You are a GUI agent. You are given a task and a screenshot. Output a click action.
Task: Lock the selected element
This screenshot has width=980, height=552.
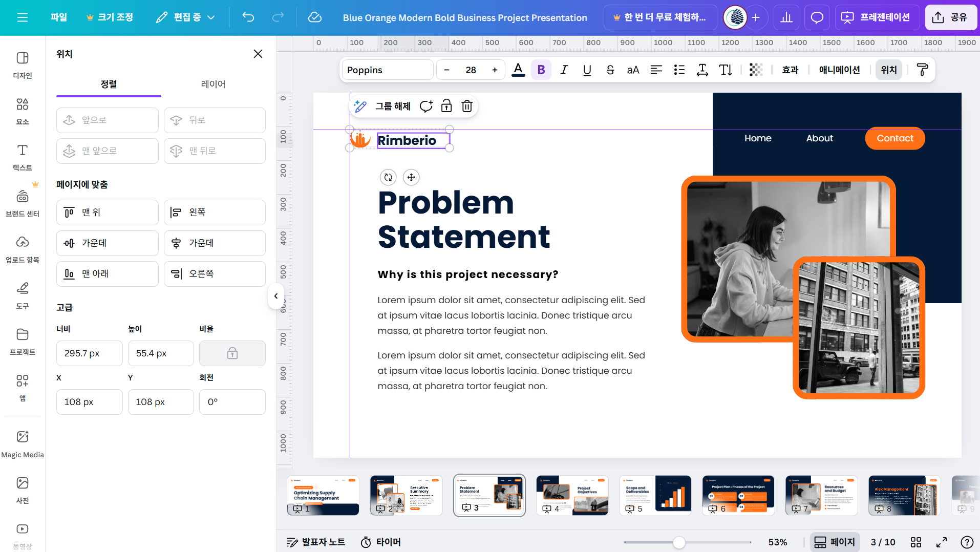pyautogui.click(x=446, y=106)
